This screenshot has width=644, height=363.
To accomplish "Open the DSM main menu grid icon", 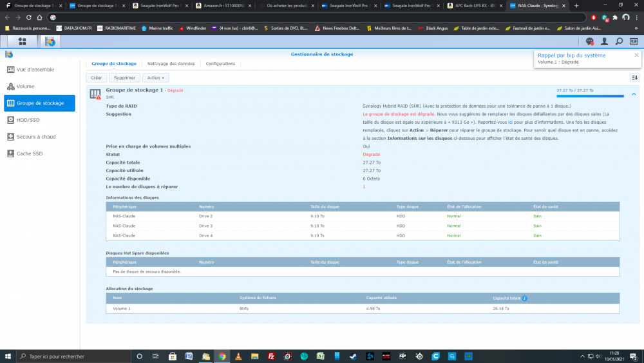I will (23, 41).
